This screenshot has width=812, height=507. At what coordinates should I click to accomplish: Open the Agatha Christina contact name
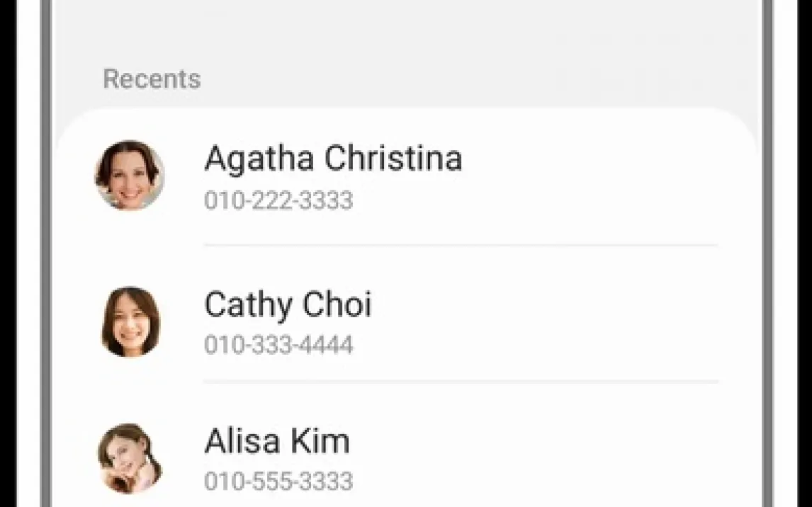pyautogui.click(x=333, y=158)
